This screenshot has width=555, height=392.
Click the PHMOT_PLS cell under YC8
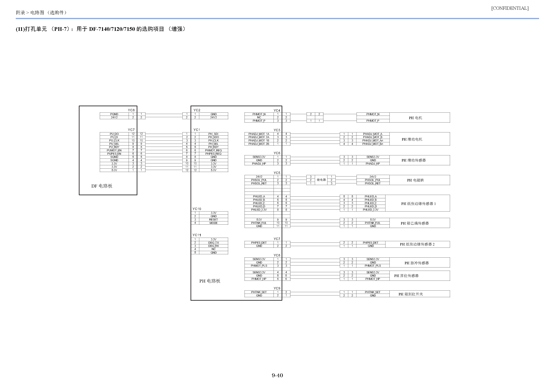coord(259,266)
